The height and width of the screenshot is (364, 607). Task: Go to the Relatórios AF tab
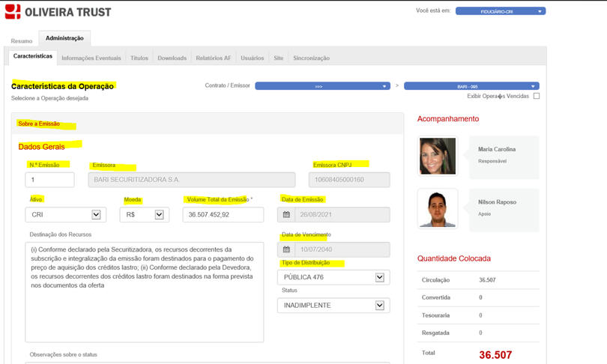[213, 58]
